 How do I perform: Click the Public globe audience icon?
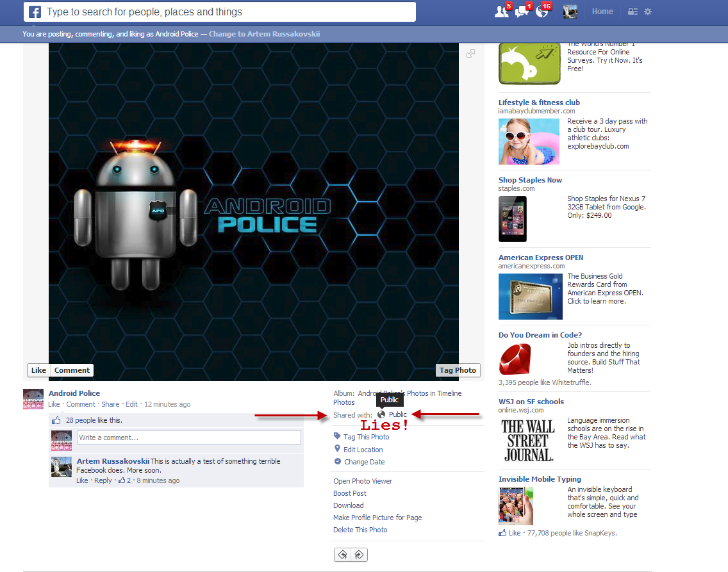coord(381,414)
